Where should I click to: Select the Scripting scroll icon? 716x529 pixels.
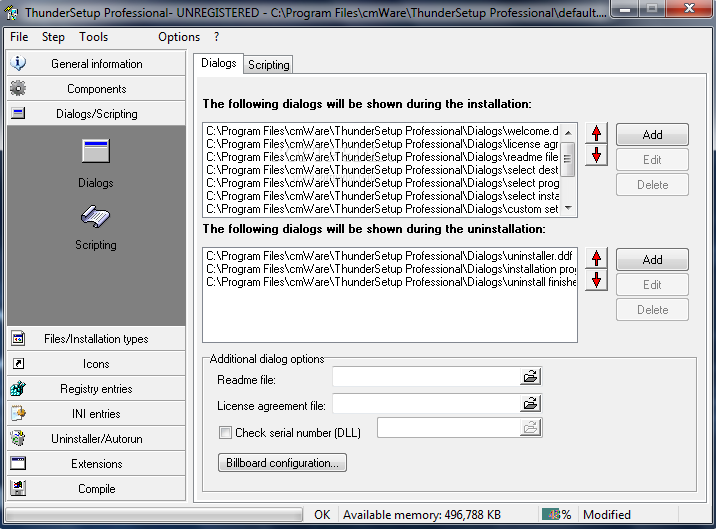95,217
